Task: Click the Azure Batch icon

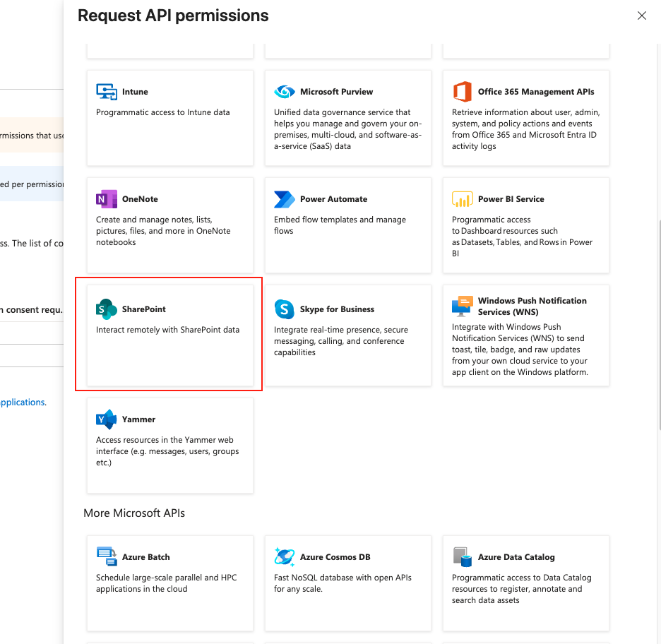Action: [106, 556]
